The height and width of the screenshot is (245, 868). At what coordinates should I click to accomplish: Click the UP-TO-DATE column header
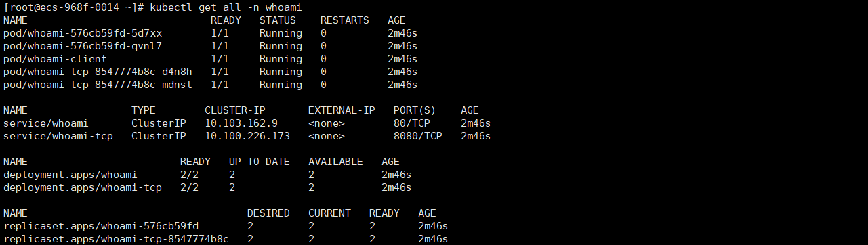coord(260,162)
